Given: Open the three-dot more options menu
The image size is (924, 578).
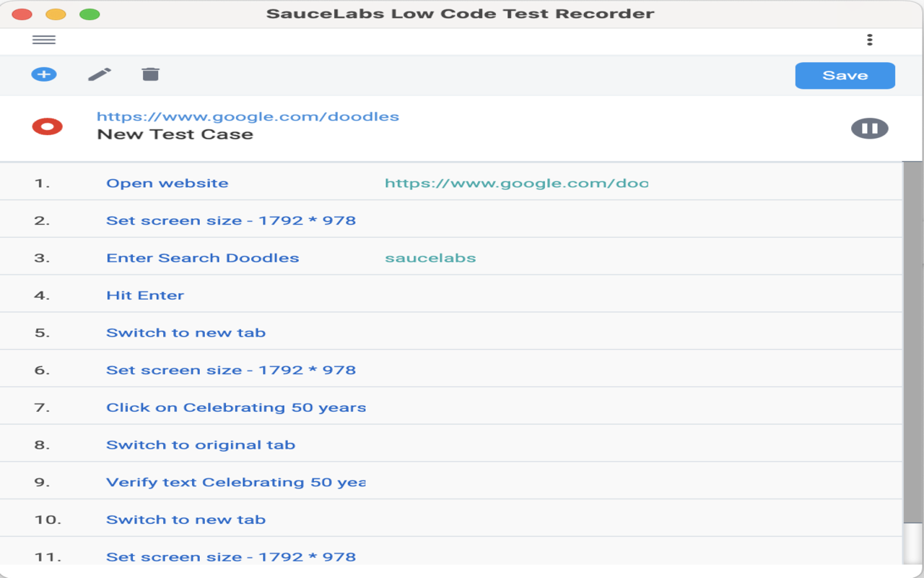Looking at the screenshot, I should click(x=870, y=40).
